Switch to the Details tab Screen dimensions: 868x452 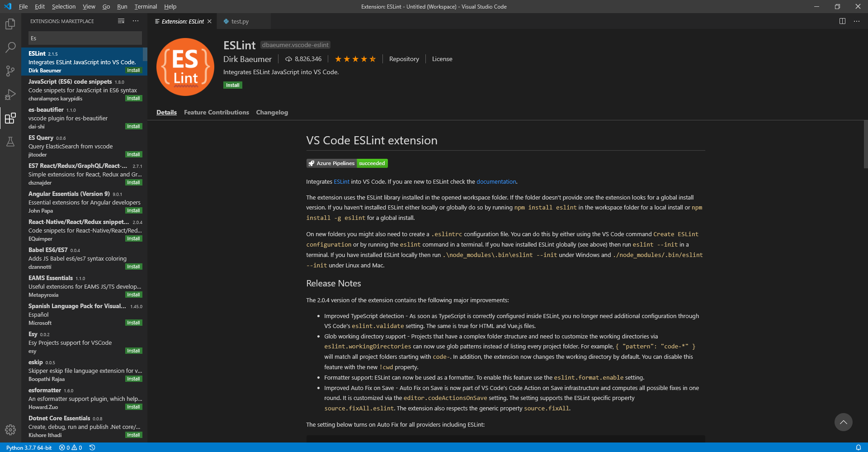(x=166, y=112)
